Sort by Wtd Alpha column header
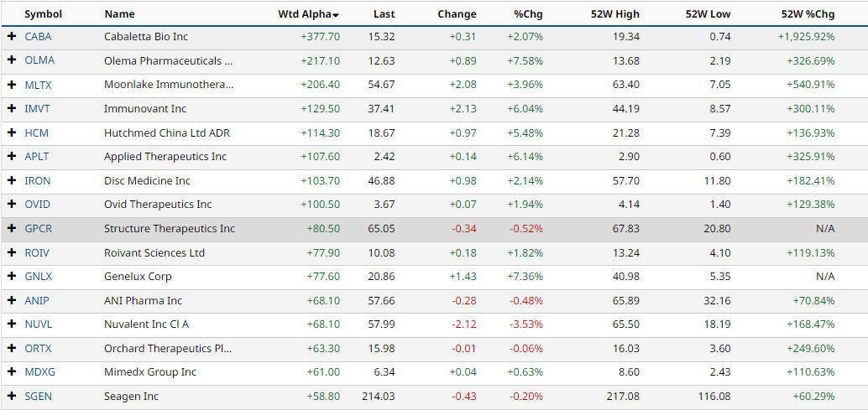The image size is (868, 410). pyautogui.click(x=307, y=14)
